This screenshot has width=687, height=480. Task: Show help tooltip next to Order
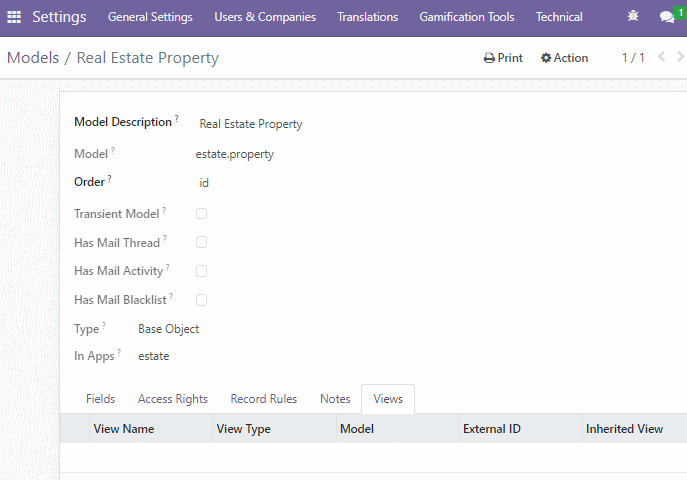pyautogui.click(x=110, y=178)
